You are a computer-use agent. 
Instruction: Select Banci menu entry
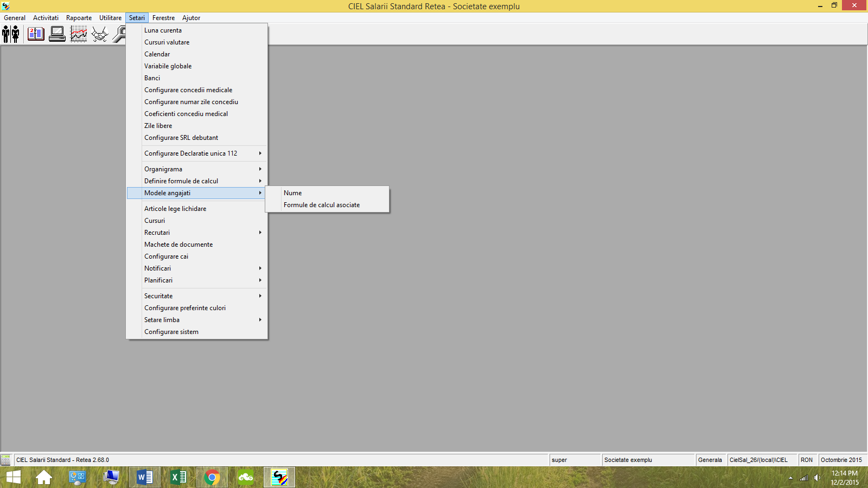(x=197, y=78)
